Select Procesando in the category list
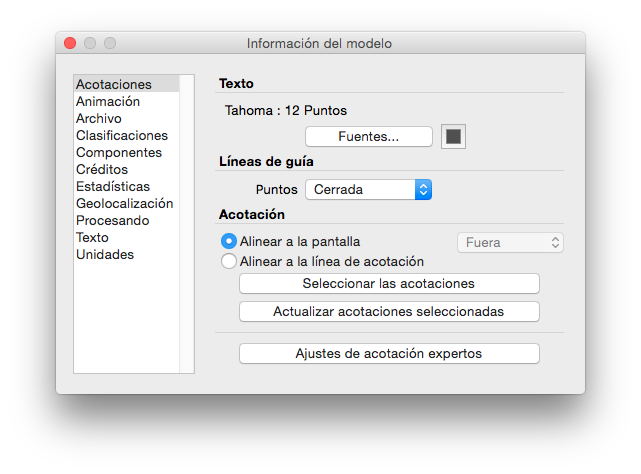 pyautogui.click(x=126, y=220)
